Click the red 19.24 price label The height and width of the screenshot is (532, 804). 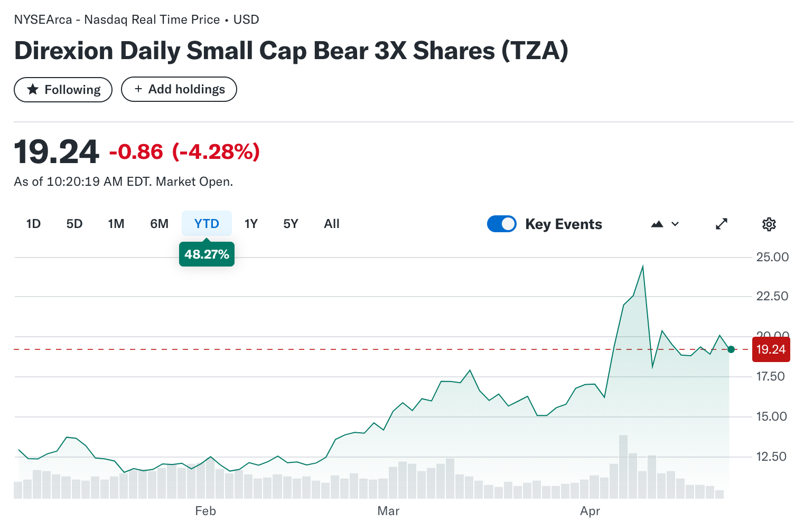(771, 349)
